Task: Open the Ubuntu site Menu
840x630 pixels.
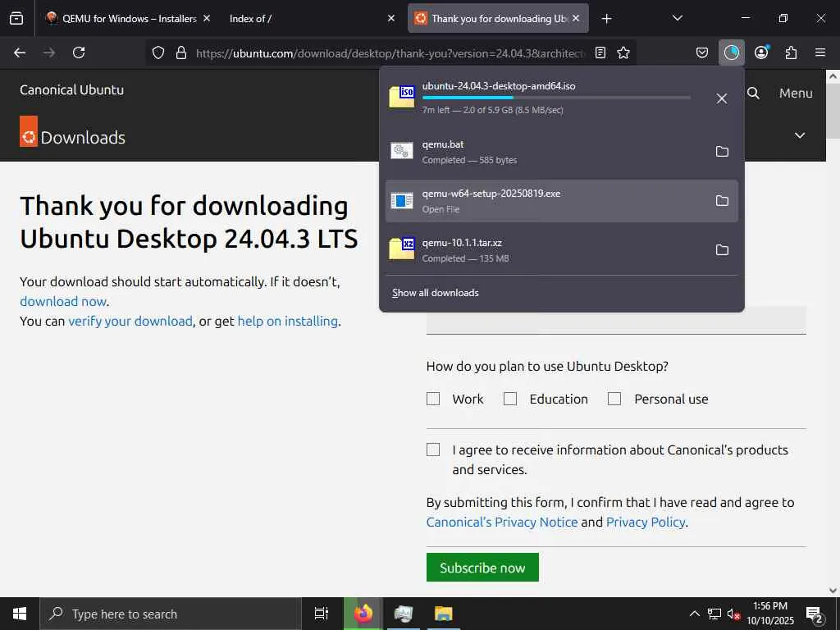Action: pos(796,94)
